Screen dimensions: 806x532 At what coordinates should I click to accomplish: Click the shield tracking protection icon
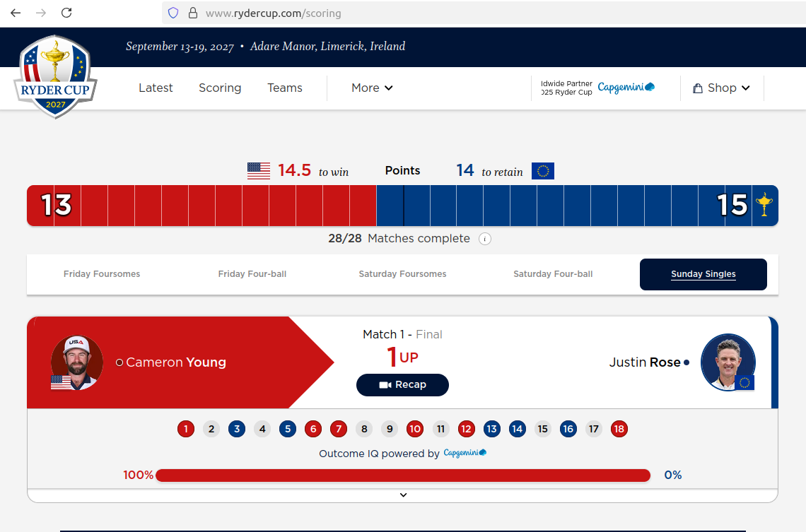point(173,13)
